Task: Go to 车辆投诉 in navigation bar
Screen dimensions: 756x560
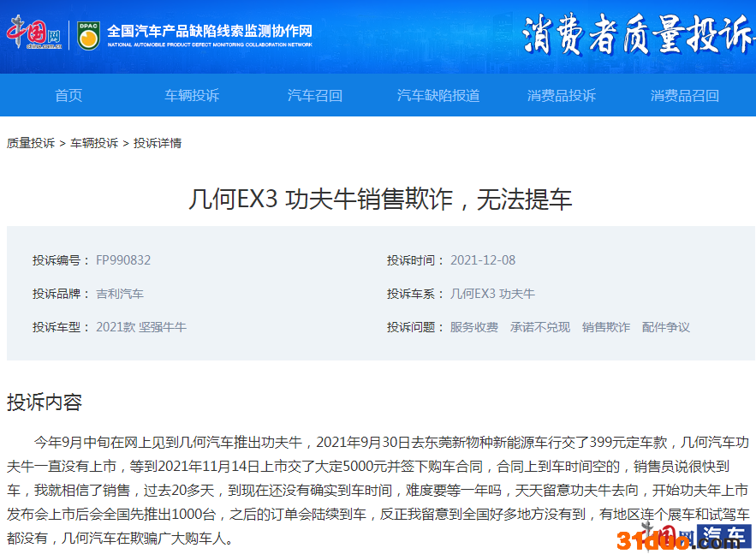Action: point(192,95)
